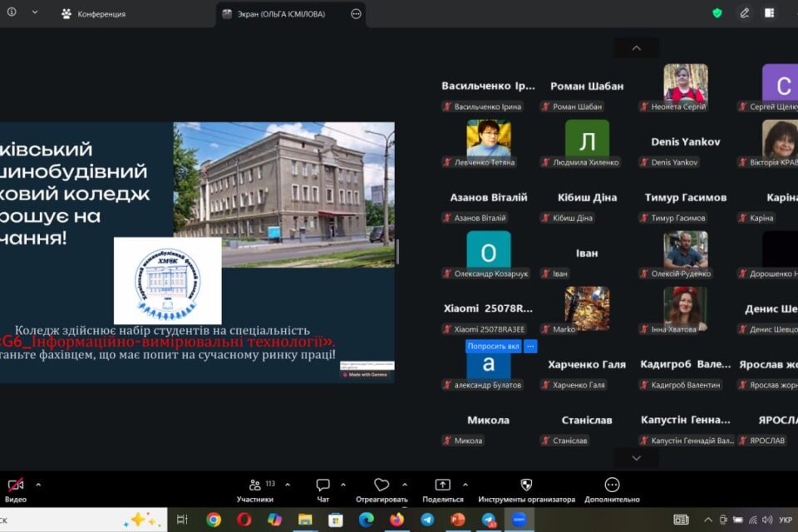The height and width of the screenshot is (532, 798).
Task: Show more participants with the gallery down arrow
Action: 636,458
